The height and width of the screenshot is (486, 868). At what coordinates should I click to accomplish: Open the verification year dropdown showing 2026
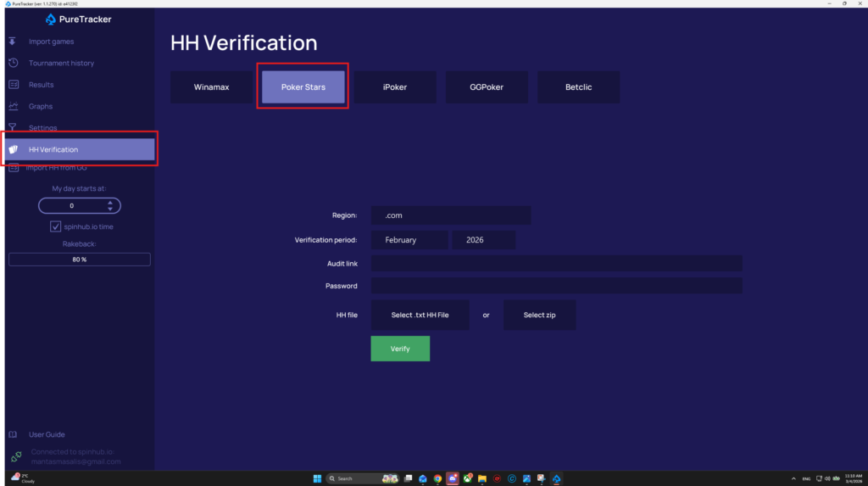(483, 240)
